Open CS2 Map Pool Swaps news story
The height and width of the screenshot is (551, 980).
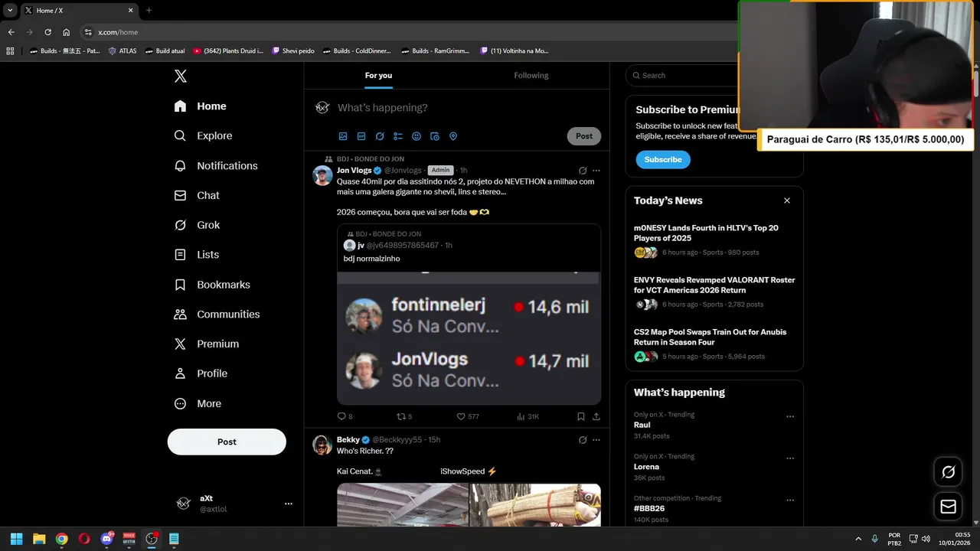(x=714, y=344)
